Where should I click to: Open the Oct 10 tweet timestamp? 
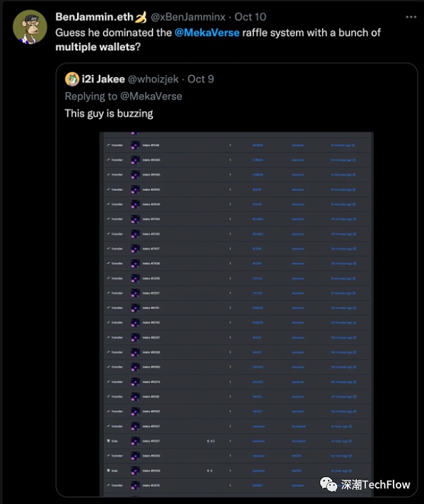[250, 17]
